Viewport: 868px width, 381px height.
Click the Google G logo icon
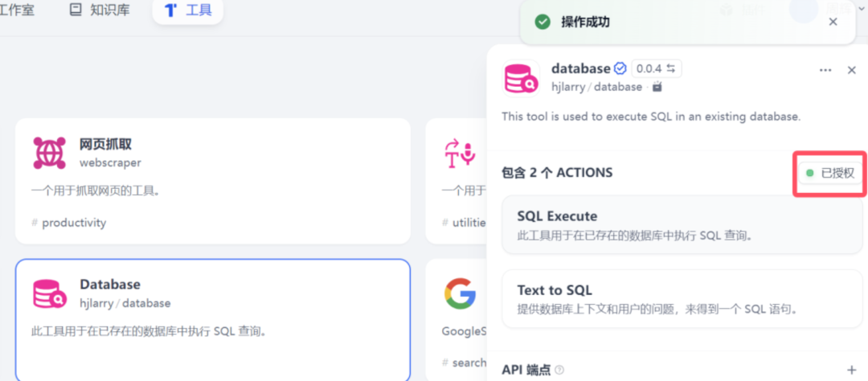pos(461,293)
